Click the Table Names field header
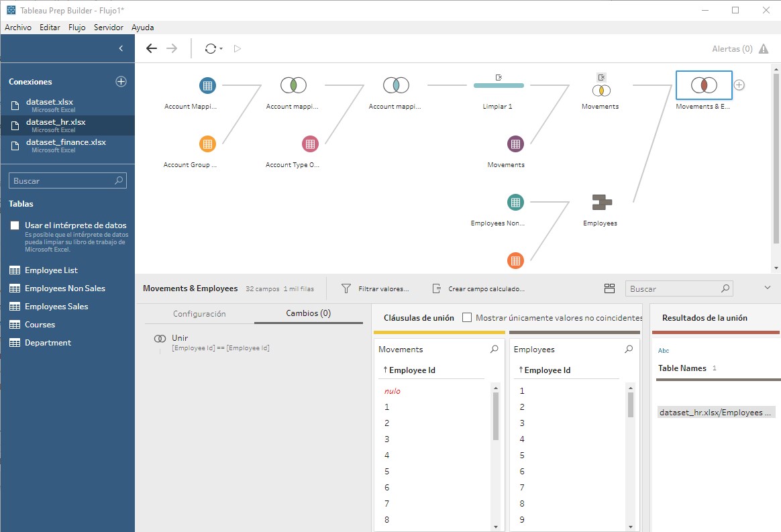 pos(682,368)
